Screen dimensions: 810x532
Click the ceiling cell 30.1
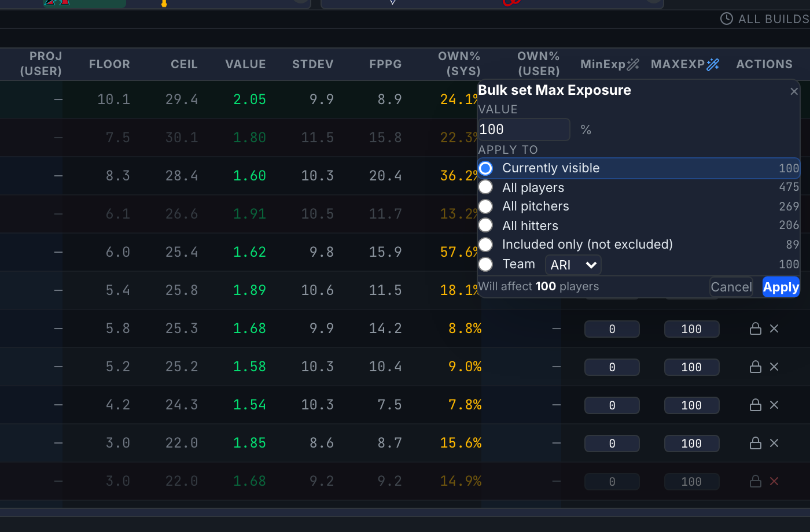(x=182, y=138)
